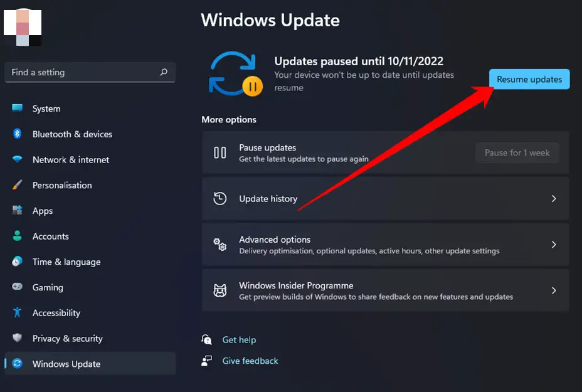Click the Privacy & security shield icon

tap(17, 338)
